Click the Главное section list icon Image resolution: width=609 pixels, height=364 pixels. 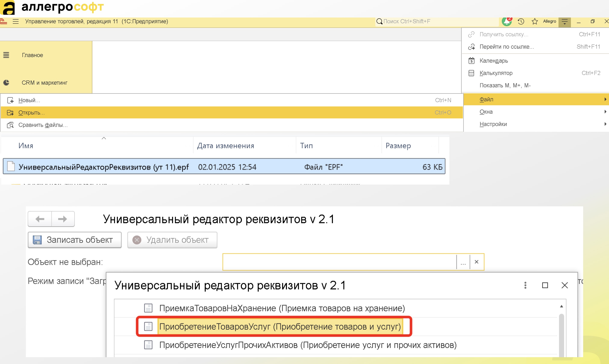pyautogui.click(x=6, y=55)
